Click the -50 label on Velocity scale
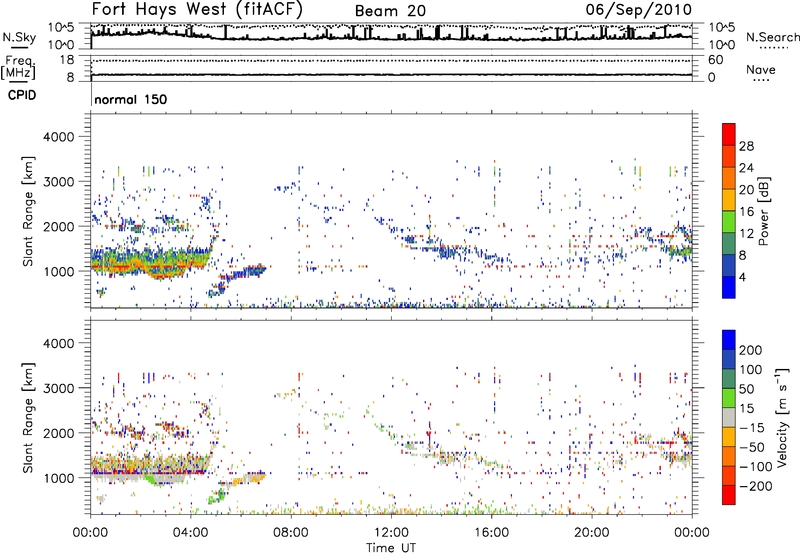This screenshot has width=800, height=554. (751, 448)
